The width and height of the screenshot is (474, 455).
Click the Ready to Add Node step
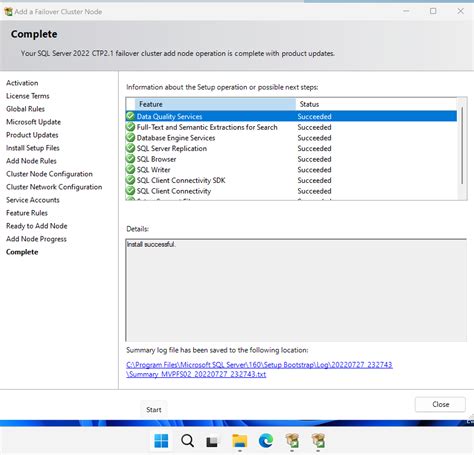pos(37,226)
